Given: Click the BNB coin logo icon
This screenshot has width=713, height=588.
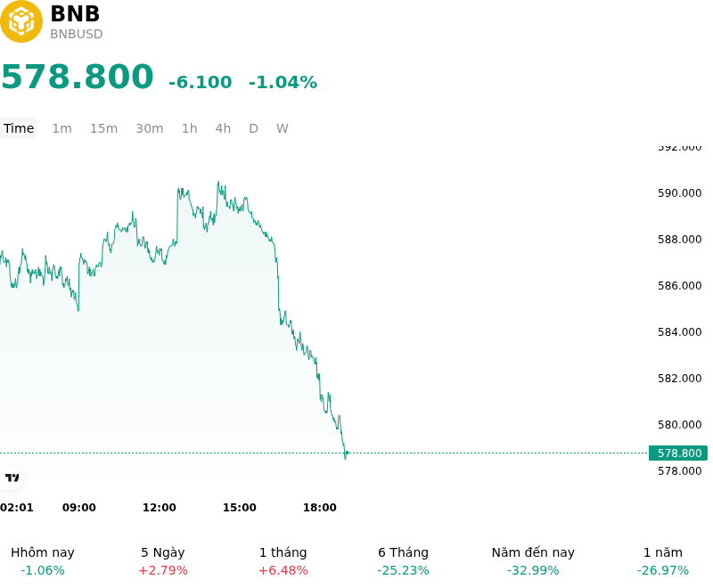Looking at the screenshot, I should pyautogui.click(x=20, y=21).
